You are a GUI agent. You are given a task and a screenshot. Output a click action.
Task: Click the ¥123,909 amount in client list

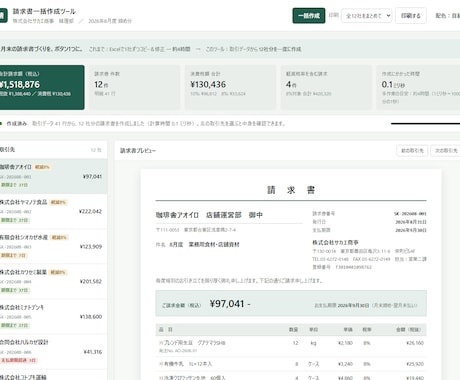click(91, 247)
